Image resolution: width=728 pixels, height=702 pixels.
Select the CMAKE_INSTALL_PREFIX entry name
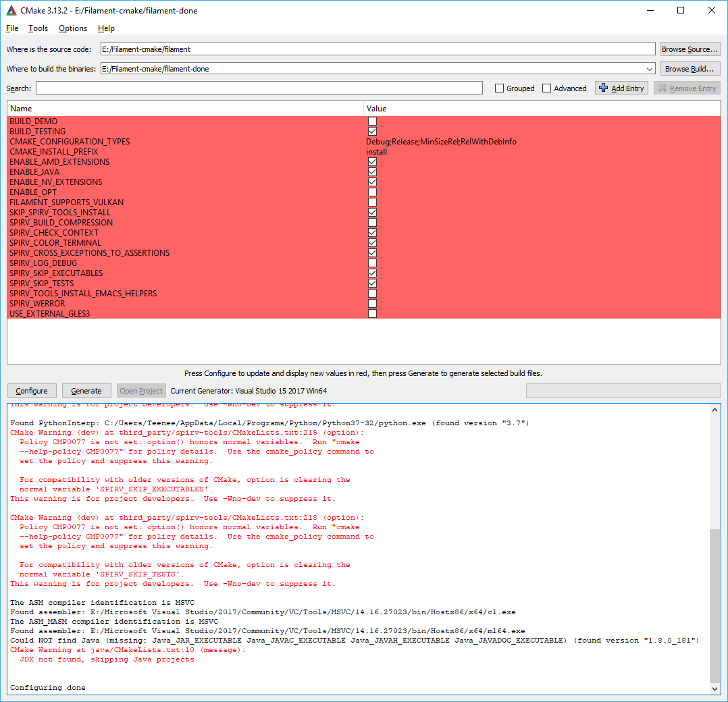[54, 152]
